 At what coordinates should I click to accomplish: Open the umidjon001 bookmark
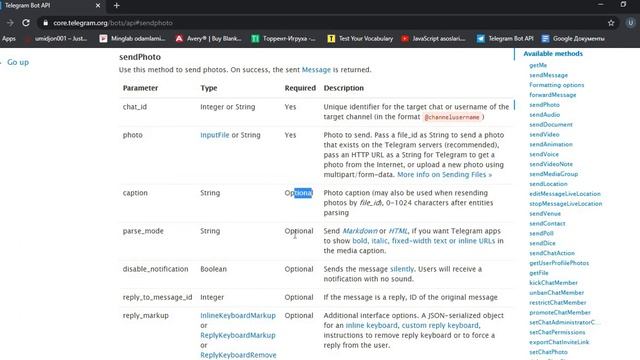pyautogui.click(x=56, y=38)
